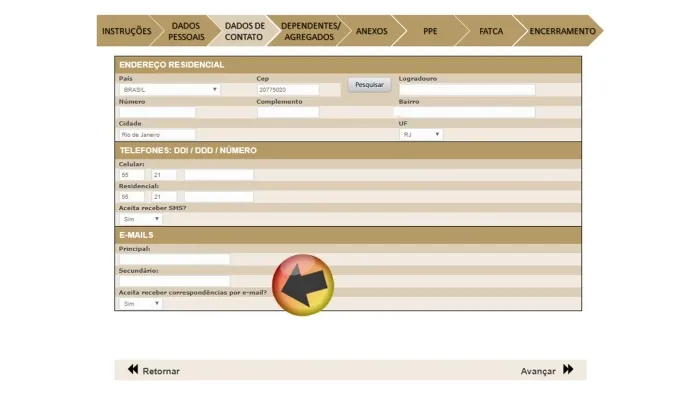700x394 pixels.
Task: Switch to the Dados Pessoais step
Action: [186, 31]
